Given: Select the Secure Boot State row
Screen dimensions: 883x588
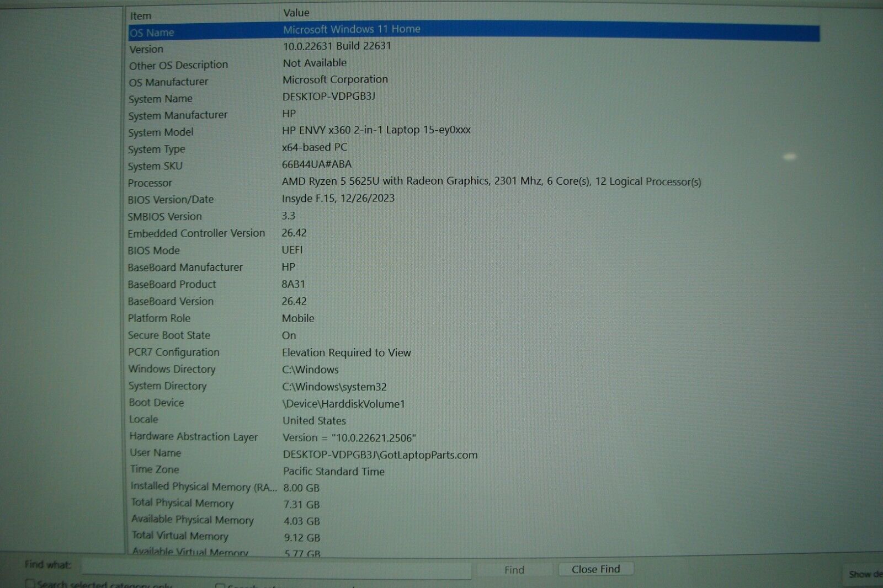Looking at the screenshot, I should (x=474, y=335).
